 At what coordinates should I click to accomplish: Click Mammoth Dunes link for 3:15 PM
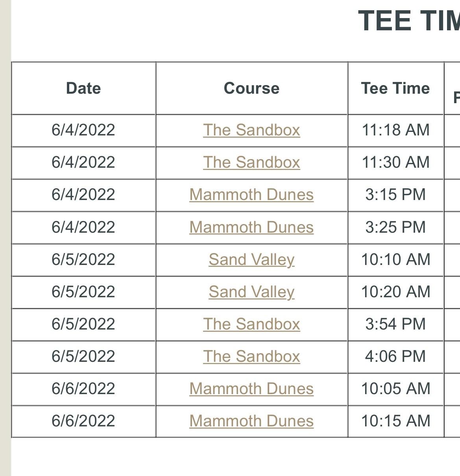(251, 195)
